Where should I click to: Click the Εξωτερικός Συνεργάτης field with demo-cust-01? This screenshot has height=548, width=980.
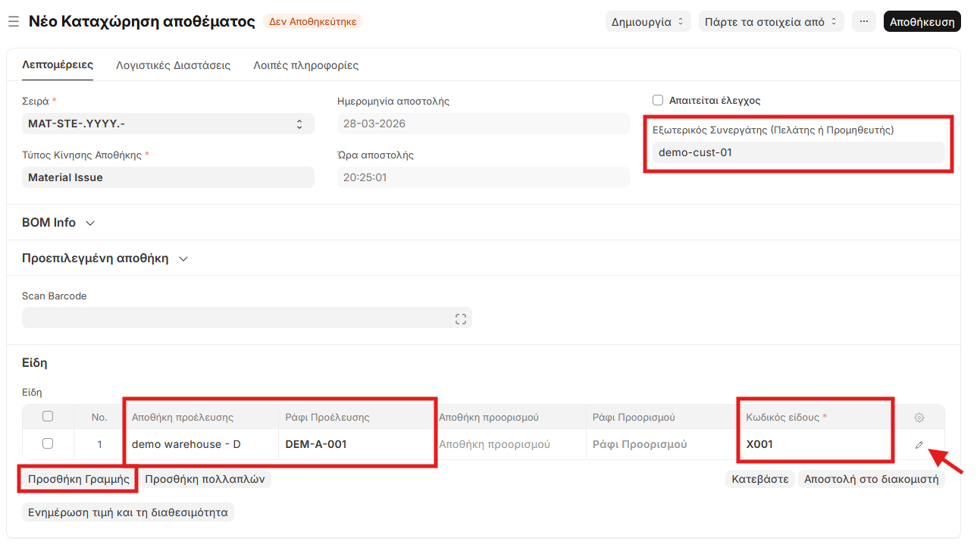point(797,152)
